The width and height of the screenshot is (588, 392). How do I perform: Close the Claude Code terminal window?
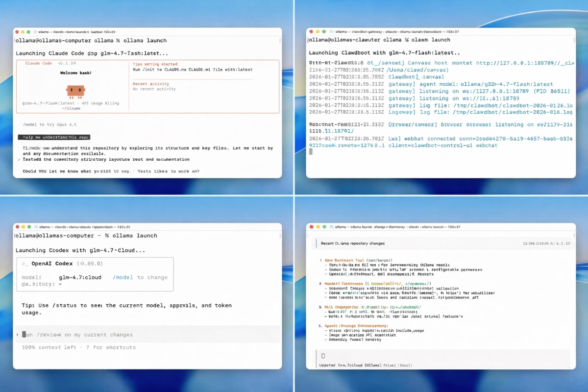pos(17,31)
